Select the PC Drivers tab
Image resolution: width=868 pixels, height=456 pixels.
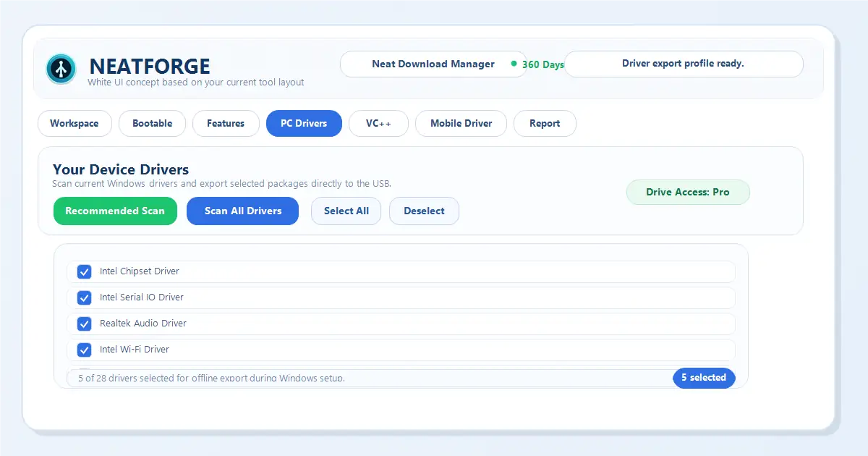pyautogui.click(x=304, y=124)
